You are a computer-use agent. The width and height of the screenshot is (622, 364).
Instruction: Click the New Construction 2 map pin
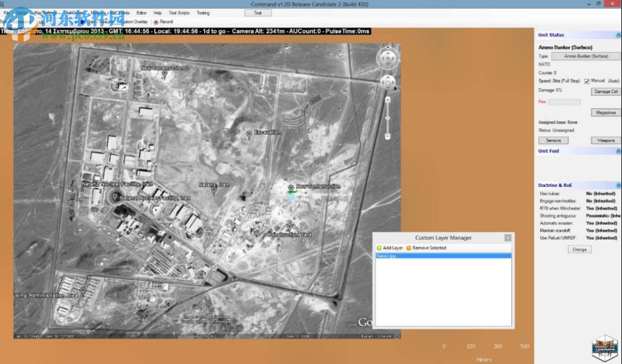click(164, 73)
